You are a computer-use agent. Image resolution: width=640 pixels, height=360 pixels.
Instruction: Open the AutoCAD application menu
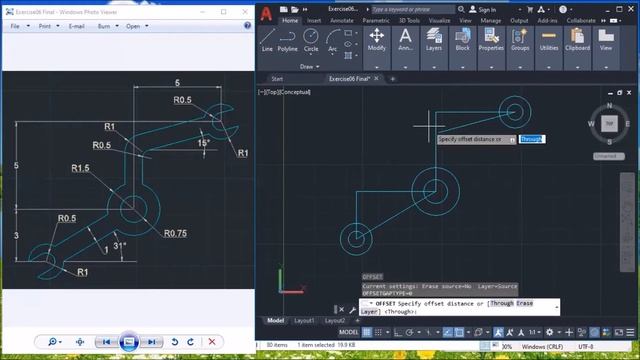tap(266, 13)
